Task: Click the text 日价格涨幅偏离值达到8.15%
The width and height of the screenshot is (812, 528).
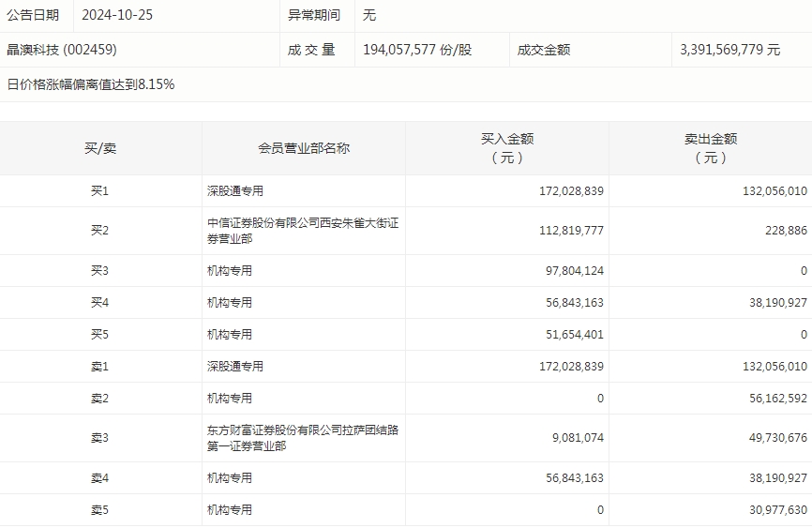Action: (x=91, y=84)
